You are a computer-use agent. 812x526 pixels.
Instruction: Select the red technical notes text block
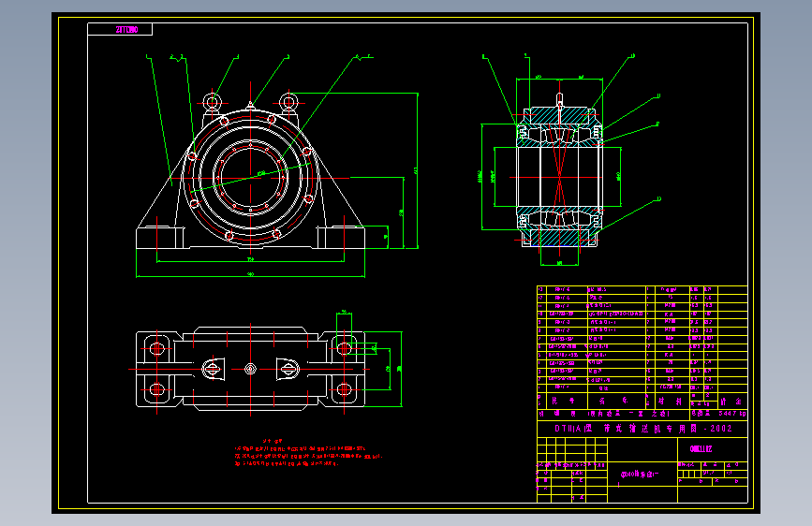click(x=309, y=453)
